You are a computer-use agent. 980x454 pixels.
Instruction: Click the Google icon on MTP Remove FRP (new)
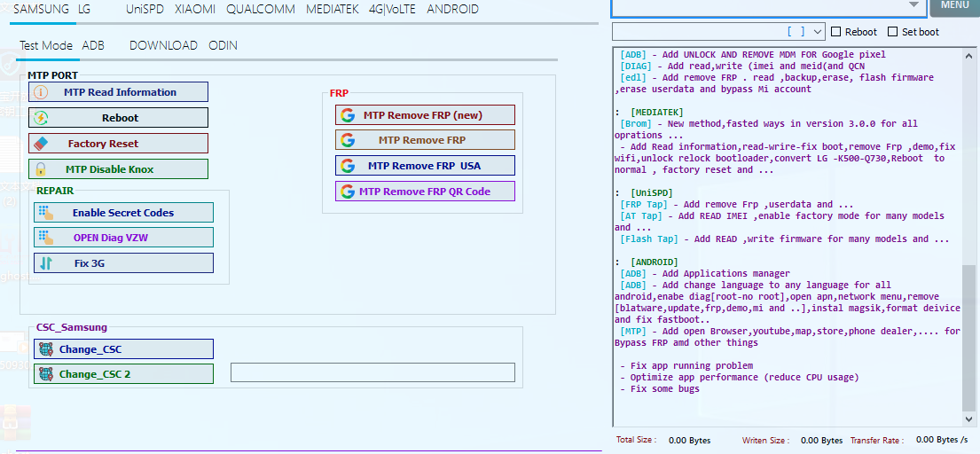click(348, 115)
